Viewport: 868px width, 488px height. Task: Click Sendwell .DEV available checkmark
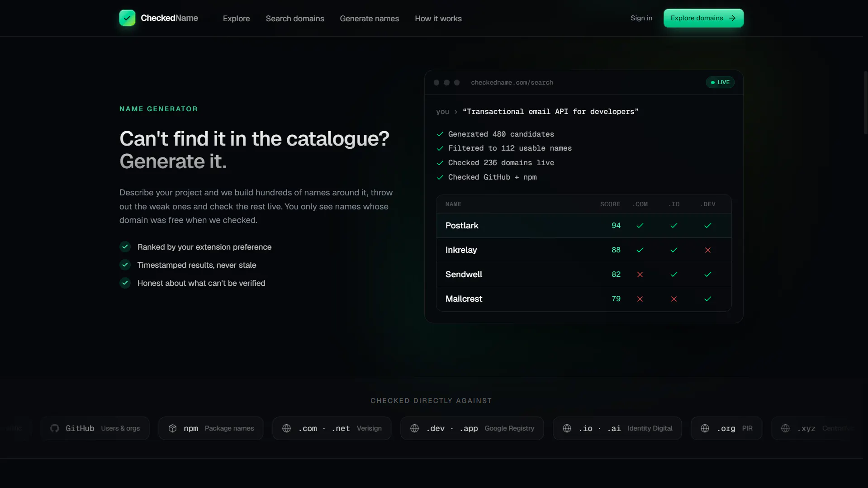click(707, 274)
